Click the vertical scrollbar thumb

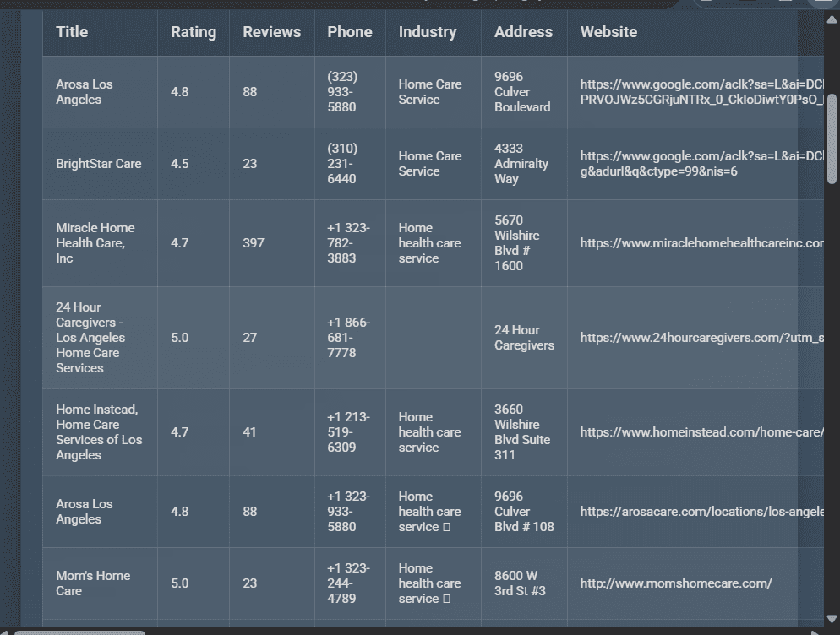click(x=832, y=139)
